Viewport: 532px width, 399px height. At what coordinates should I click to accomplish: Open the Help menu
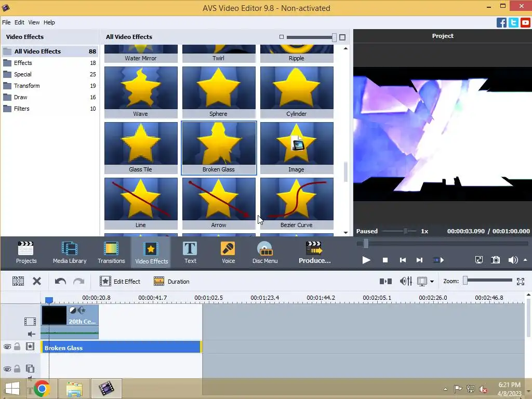pyautogui.click(x=49, y=22)
